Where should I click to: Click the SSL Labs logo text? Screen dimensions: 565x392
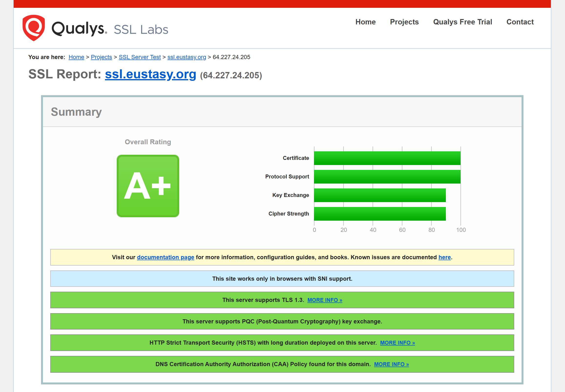tap(141, 30)
